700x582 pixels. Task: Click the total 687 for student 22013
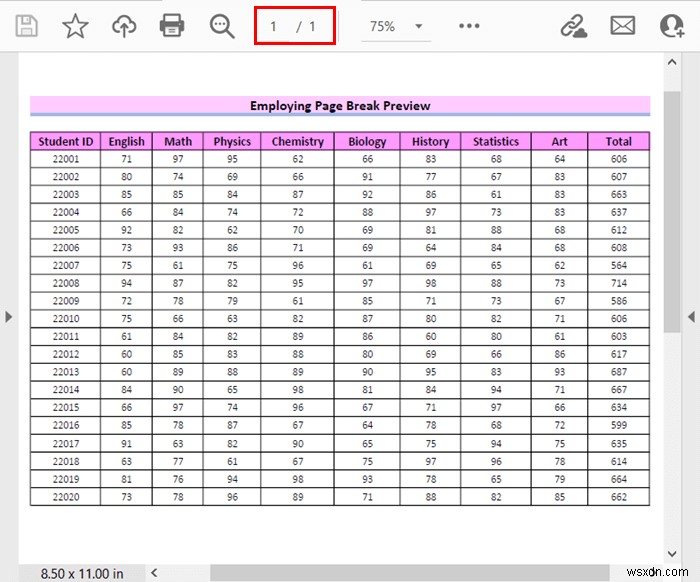tap(619, 372)
